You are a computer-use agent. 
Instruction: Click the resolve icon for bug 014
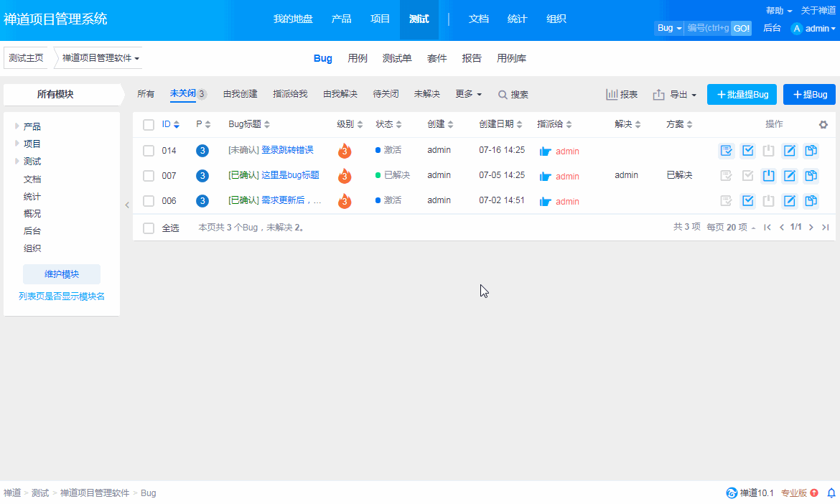pos(748,151)
